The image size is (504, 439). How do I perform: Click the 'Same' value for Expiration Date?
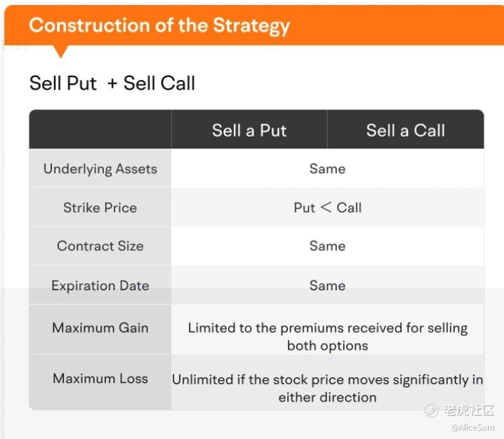(328, 286)
